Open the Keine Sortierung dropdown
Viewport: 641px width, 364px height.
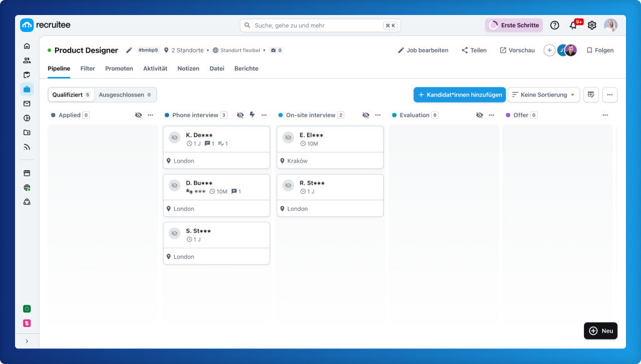pos(544,94)
